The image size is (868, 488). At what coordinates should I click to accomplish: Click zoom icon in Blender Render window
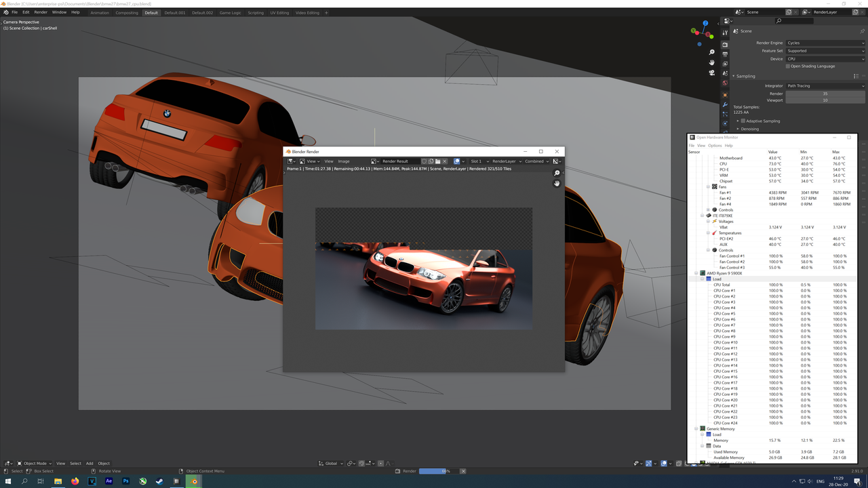coord(557,174)
